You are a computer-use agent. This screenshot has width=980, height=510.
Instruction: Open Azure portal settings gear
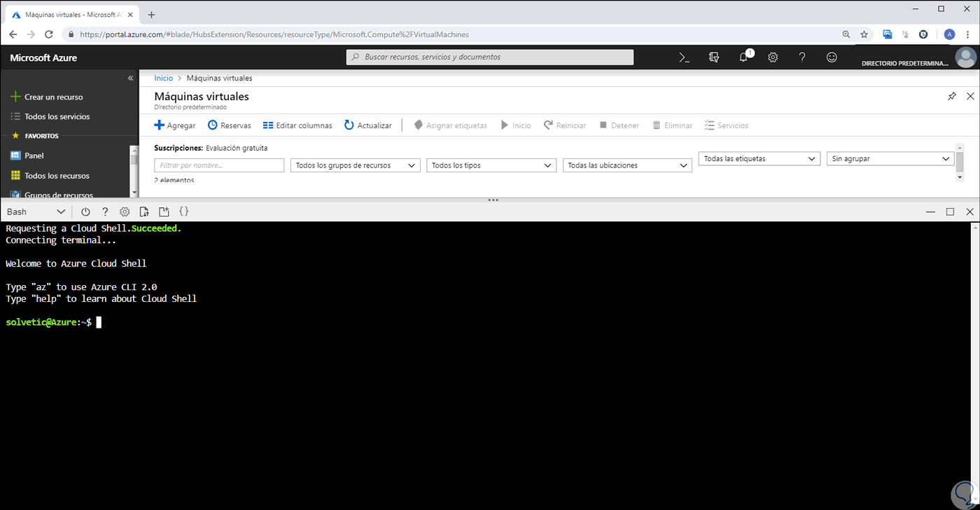point(773,57)
